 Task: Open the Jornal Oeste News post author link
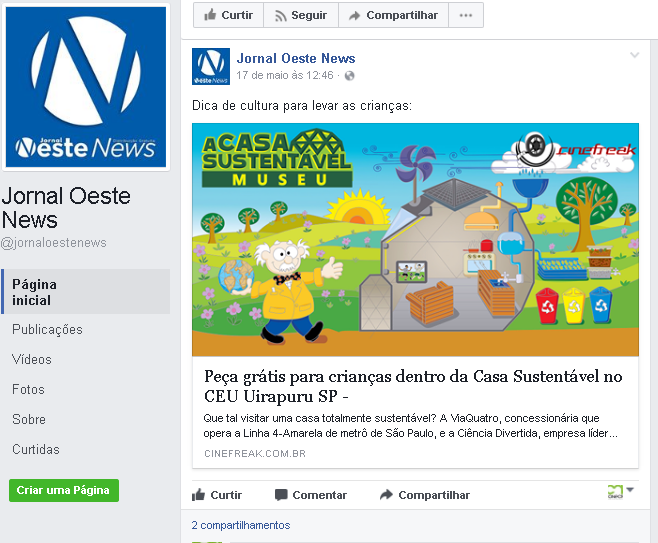296,58
